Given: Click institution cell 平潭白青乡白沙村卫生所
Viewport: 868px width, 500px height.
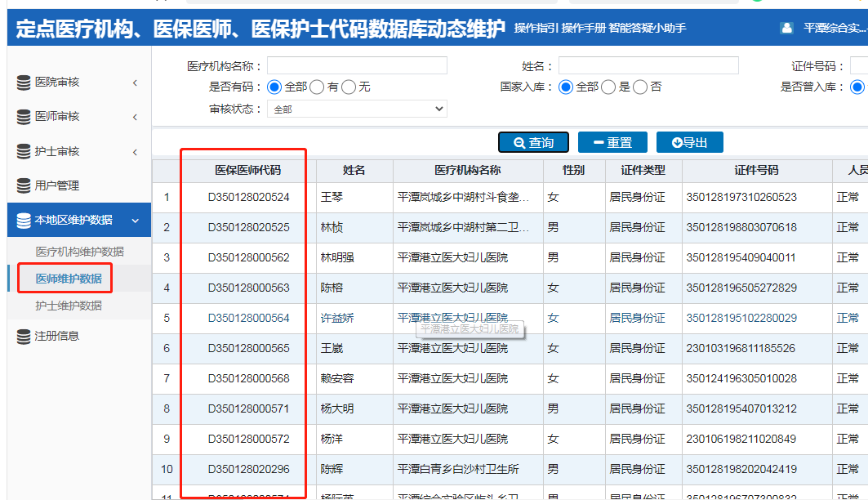Looking at the screenshot, I should (458, 469).
